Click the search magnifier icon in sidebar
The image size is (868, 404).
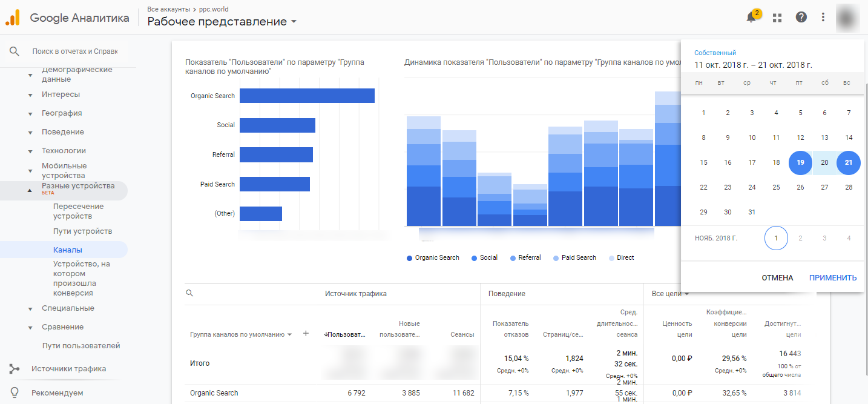click(x=15, y=51)
